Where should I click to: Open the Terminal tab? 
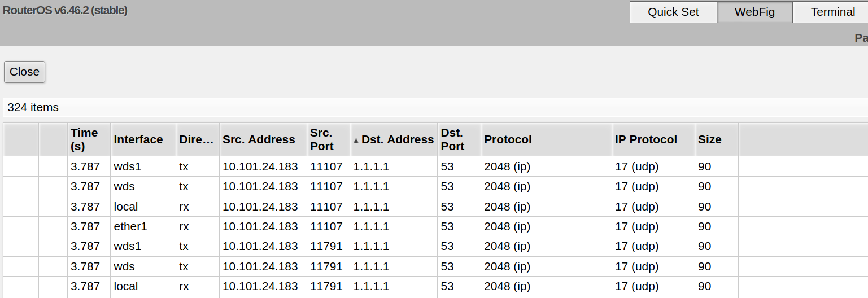[832, 12]
